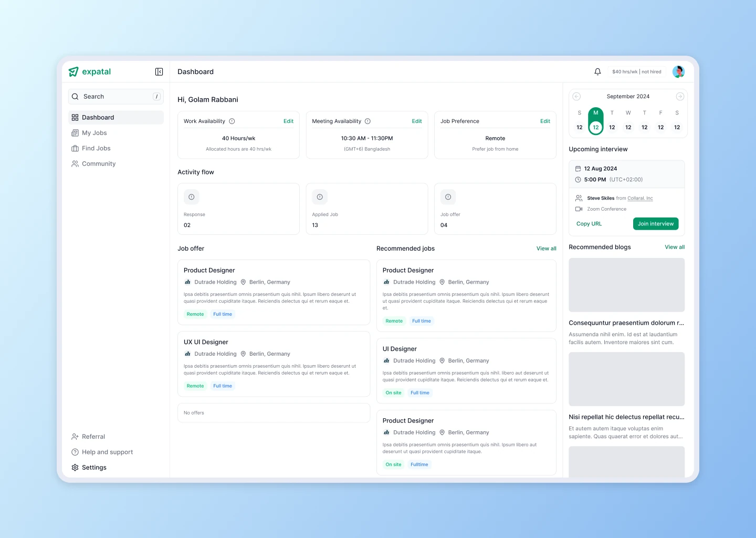
Task: Open second blog thumbnail, above Nisi repellat title
Action: coord(627,379)
